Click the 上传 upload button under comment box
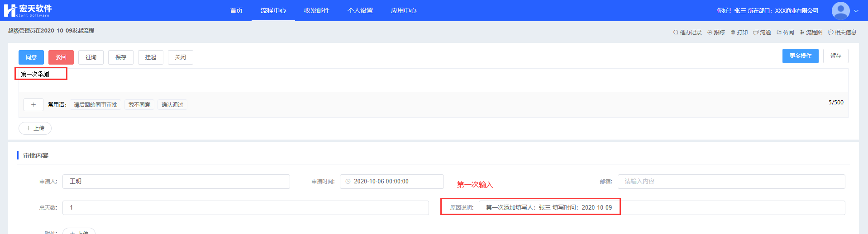Screen dimensions: 868x234 [35, 128]
